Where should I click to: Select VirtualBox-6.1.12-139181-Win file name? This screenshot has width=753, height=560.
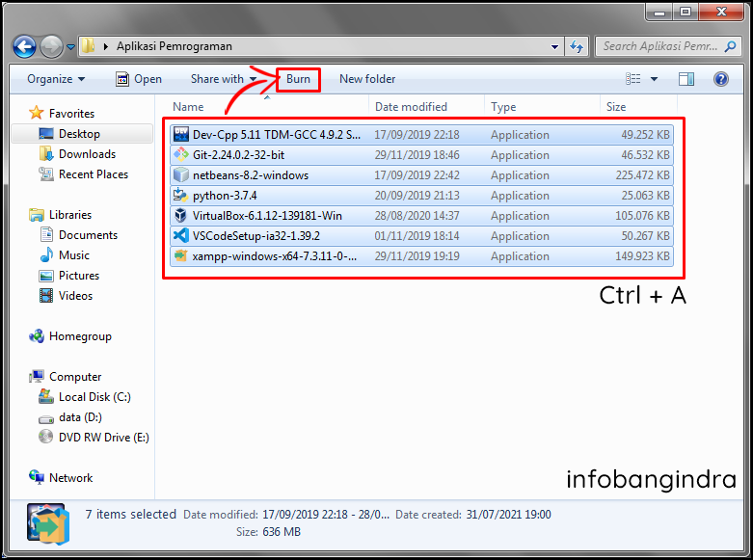click(267, 216)
